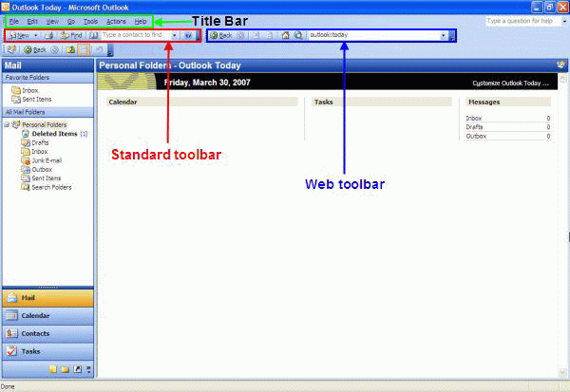570x392 pixels.
Task: Click the Search the Web globe icon
Action: pos(298,36)
